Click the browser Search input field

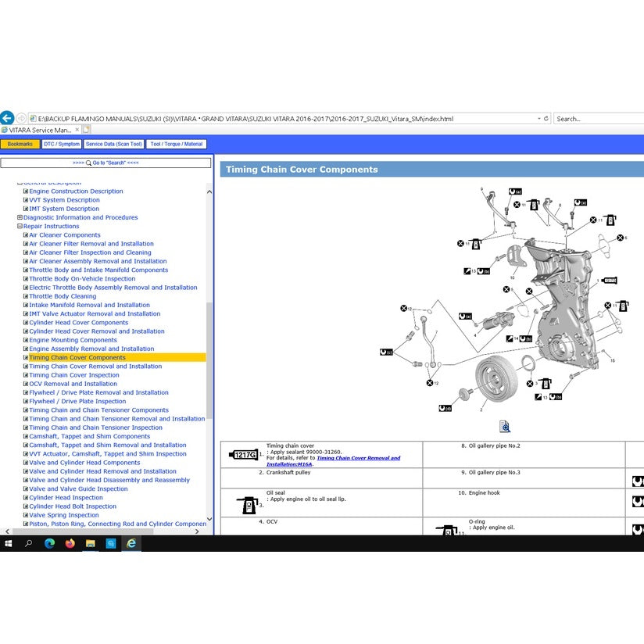tap(597, 119)
